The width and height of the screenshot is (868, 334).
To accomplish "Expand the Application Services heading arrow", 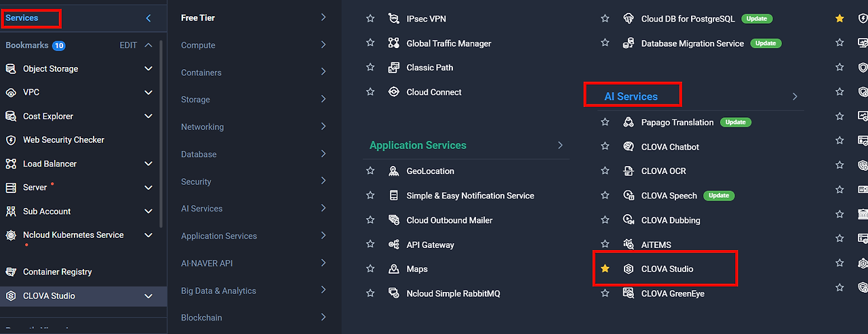I will click(x=560, y=145).
